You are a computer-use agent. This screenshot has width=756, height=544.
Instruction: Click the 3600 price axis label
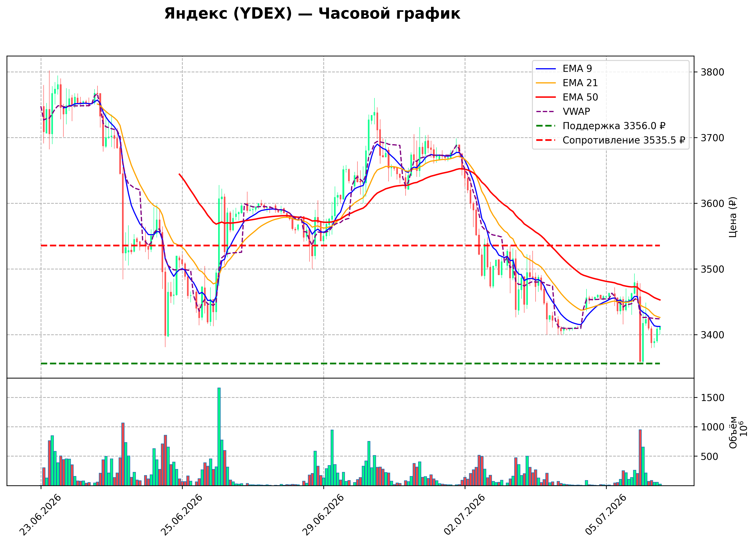point(712,203)
